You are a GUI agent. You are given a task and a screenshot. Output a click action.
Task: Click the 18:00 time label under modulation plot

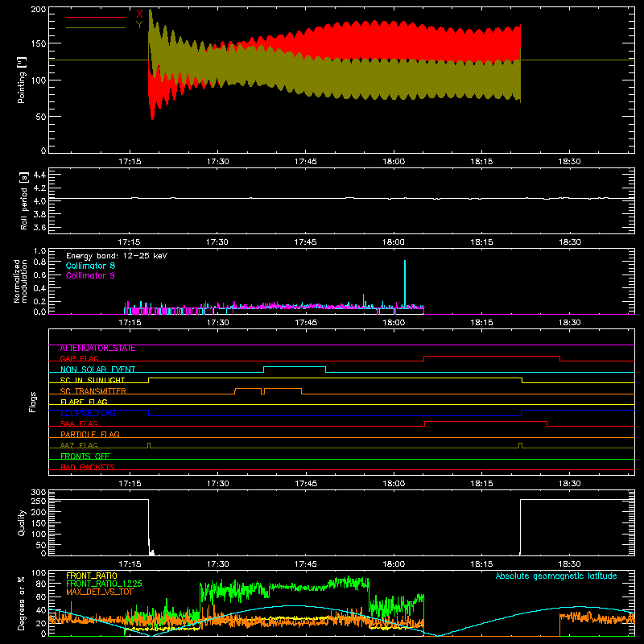coord(394,323)
